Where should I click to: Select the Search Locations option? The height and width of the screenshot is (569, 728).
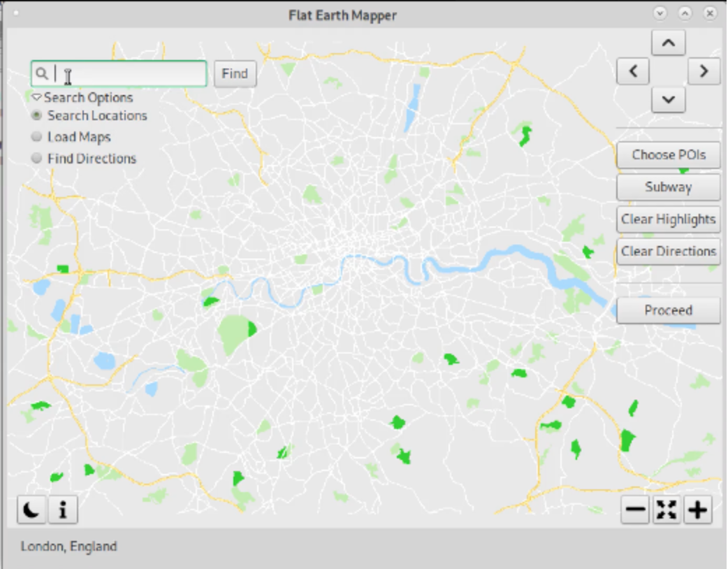pyautogui.click(x=36, y=115)
